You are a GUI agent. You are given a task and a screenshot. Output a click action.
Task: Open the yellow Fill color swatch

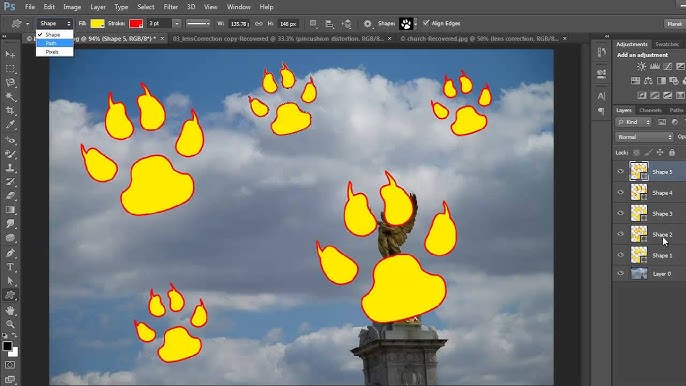pos(97,24)
